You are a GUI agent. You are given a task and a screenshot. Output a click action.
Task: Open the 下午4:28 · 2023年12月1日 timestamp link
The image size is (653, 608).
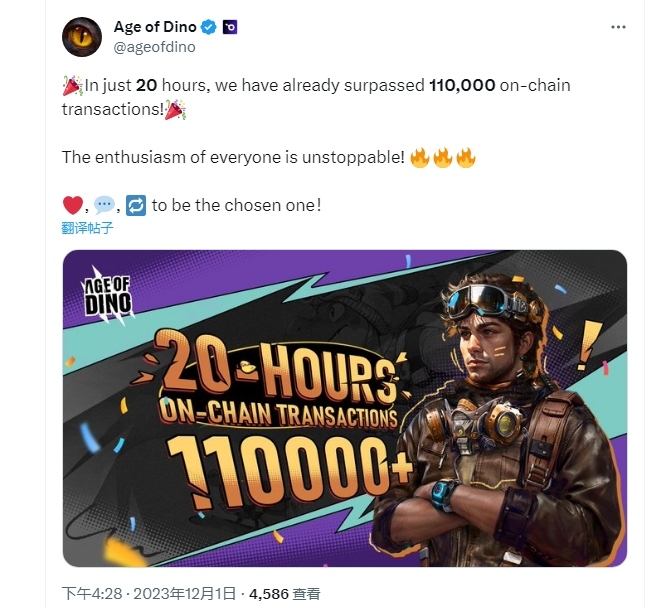149,593
